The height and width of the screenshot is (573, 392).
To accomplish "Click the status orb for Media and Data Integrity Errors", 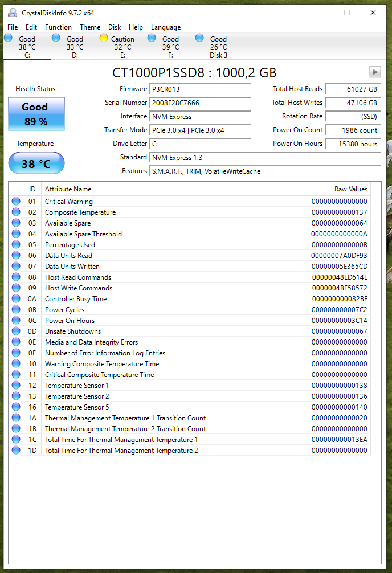I will click(x=16, y=342).
